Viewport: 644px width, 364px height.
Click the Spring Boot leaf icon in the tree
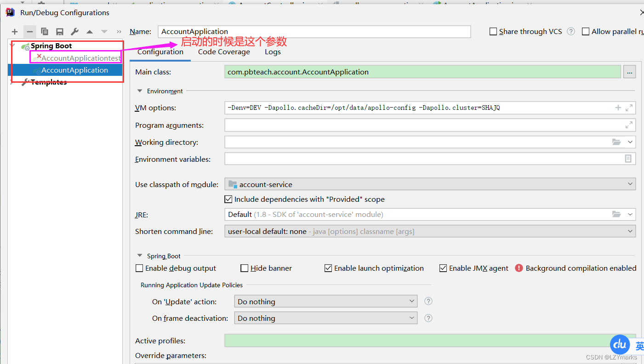[x=25, y=46]
